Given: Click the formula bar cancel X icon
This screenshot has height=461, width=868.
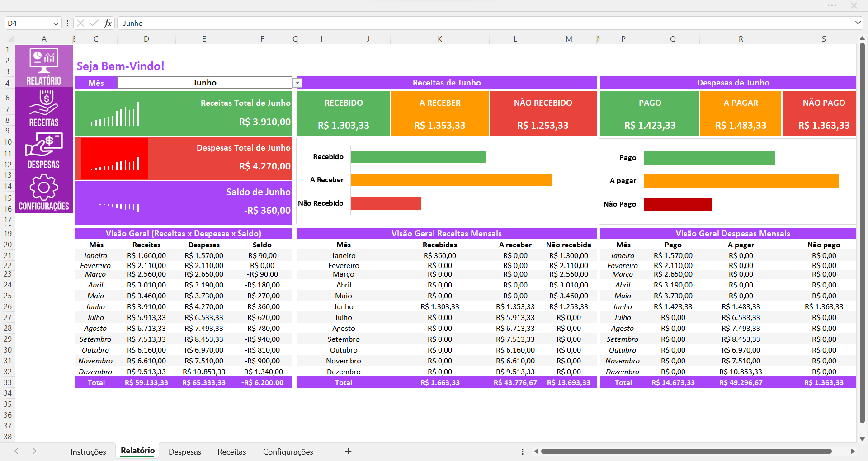Looking at the screenshot, I should 80,23.
